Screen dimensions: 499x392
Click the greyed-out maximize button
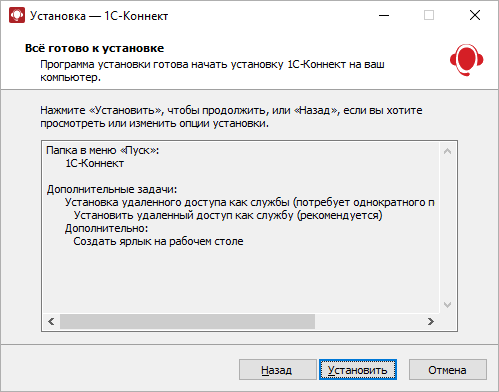click(429, 15)
